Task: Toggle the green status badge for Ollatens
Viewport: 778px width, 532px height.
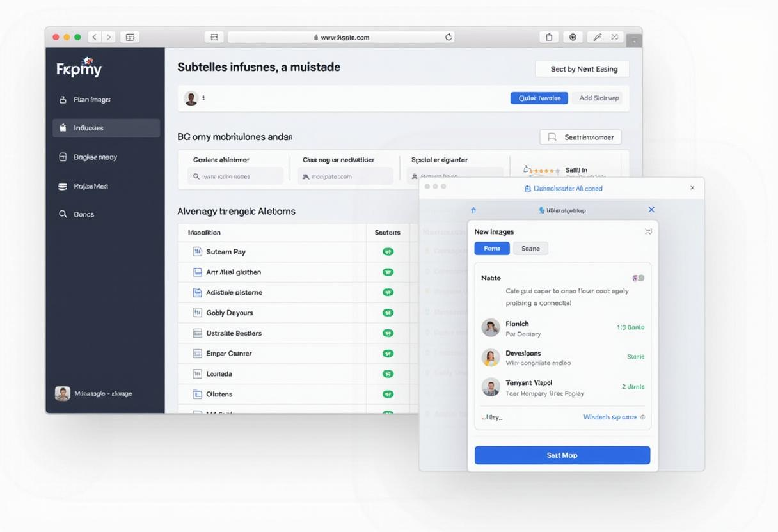Action: (x=388, y=394)
